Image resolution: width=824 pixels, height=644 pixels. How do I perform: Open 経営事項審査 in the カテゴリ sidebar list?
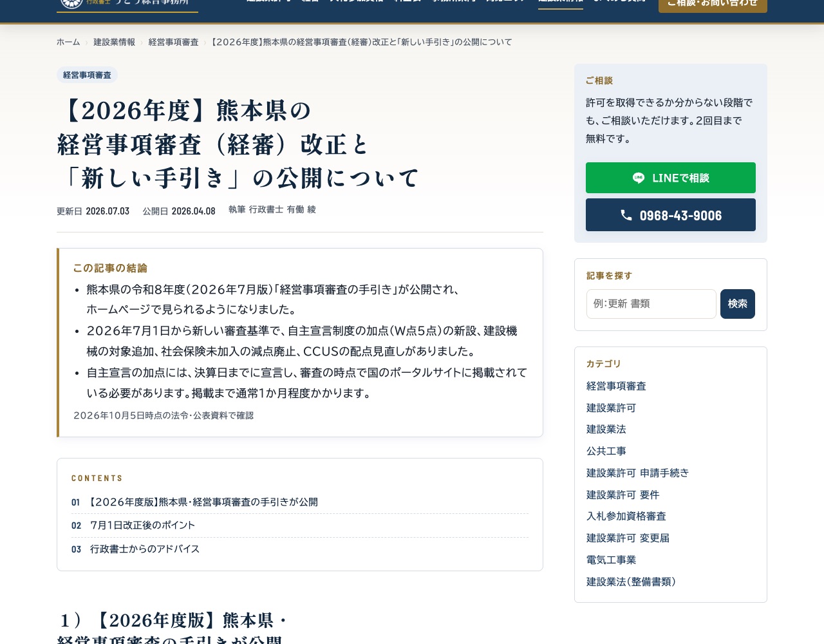[x=616, y=386]
